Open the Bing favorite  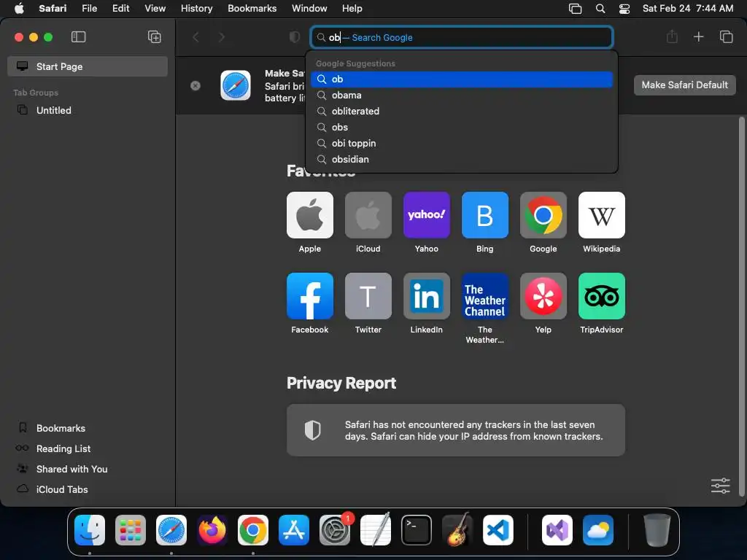tap(485, 215)
